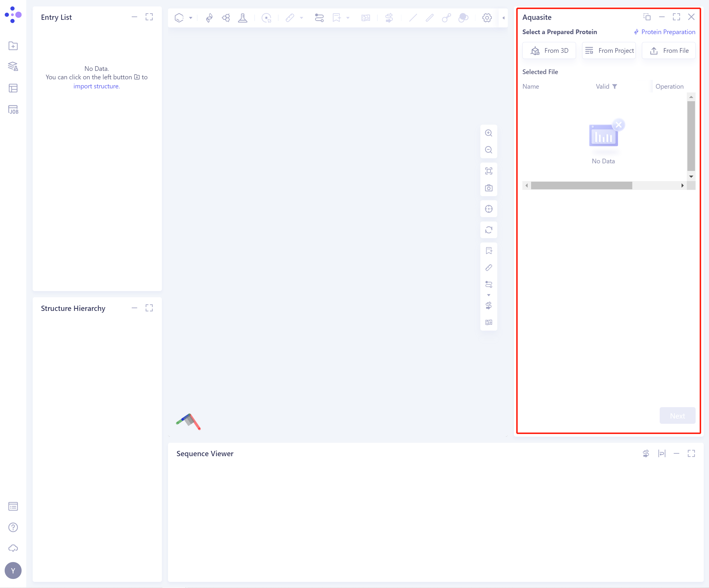Switch to the From Project source tab
This screenshot has height=588, width=709.
pyautogui.click(x=609, y=50)
